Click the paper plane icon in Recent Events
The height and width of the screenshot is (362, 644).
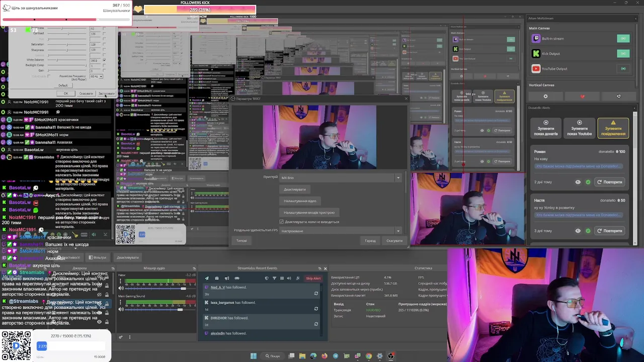point(207,278)
